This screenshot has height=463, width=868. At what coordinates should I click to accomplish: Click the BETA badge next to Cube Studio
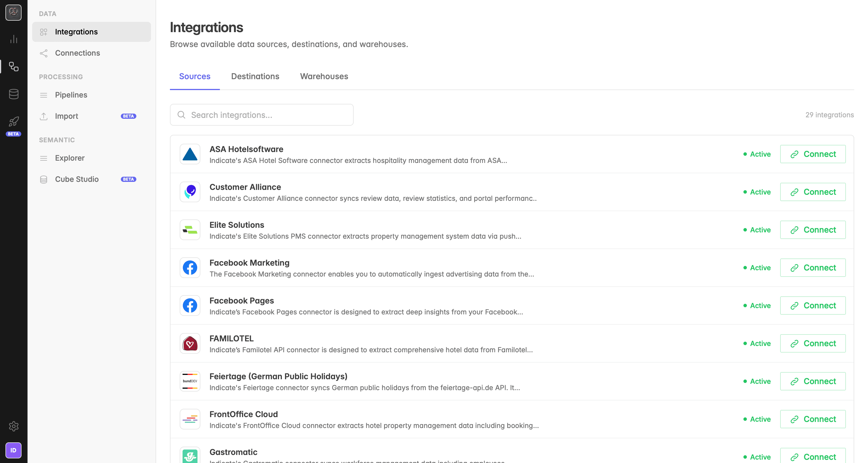(x=128, y=180)
